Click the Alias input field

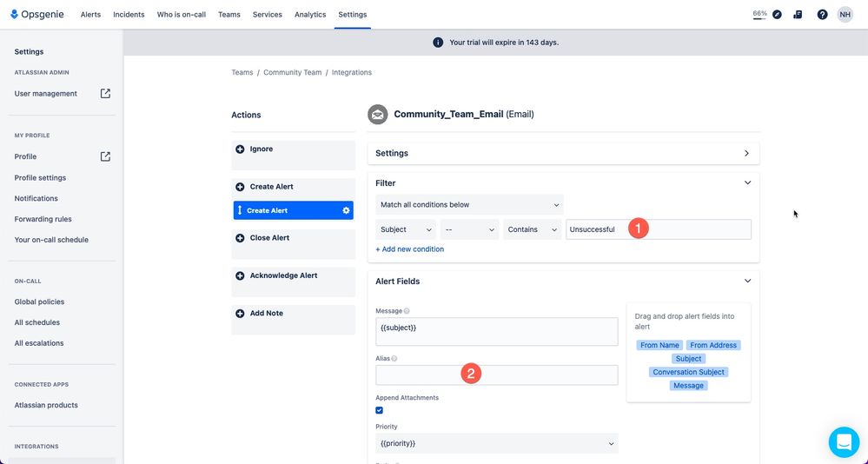click(x=496, y=375)
